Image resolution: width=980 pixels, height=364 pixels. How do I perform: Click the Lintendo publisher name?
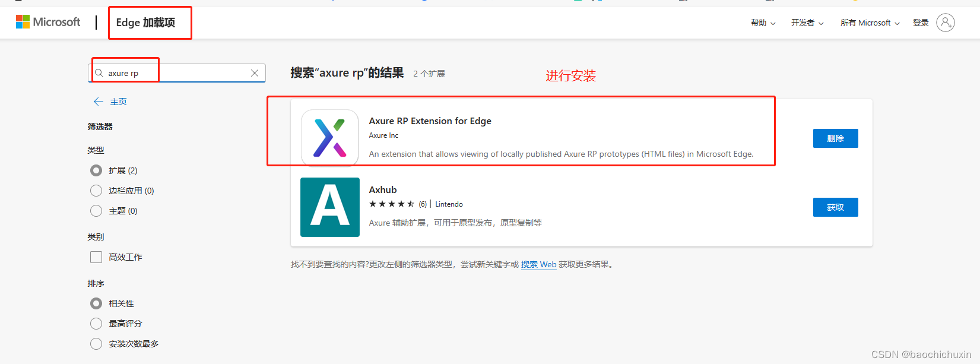(449, 204)
